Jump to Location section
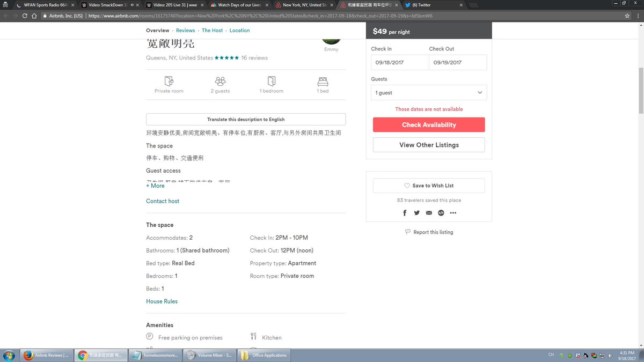Image resolution: width=644 pixels, height=362 pixels. coord(239,31)
